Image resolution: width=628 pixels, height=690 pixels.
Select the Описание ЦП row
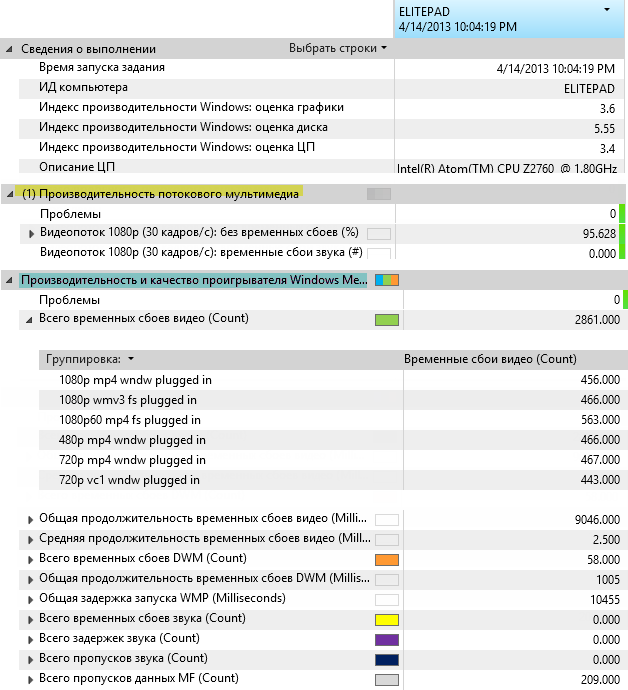pos(321,166)
